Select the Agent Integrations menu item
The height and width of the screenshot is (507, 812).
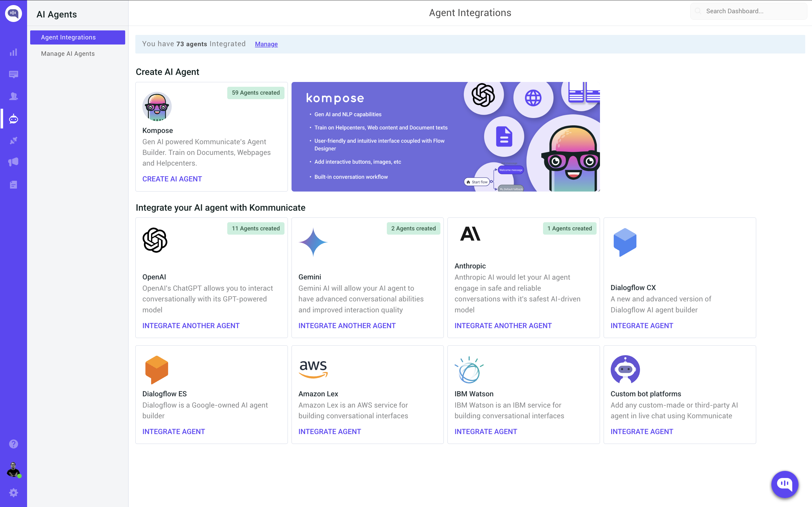point(78,37)
